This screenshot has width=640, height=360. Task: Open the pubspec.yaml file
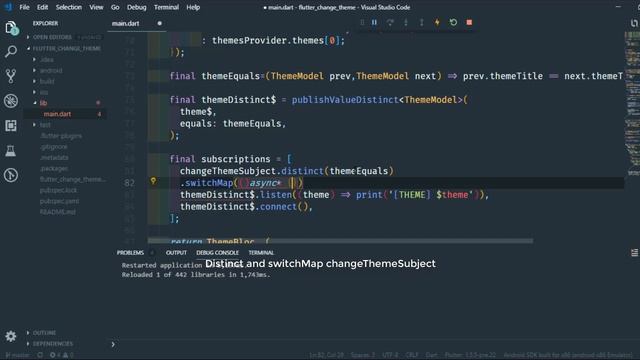tap(60, 201)
